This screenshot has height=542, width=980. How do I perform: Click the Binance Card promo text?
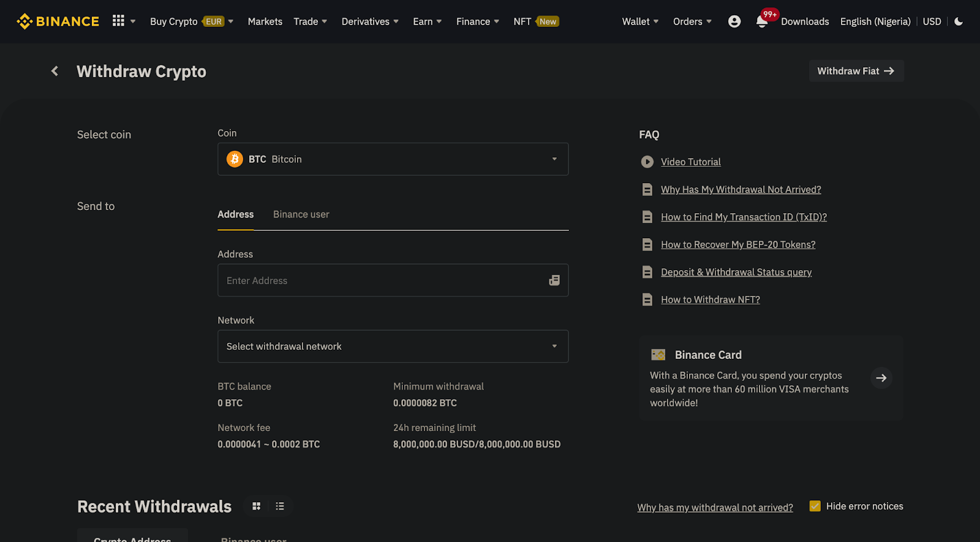750,389
